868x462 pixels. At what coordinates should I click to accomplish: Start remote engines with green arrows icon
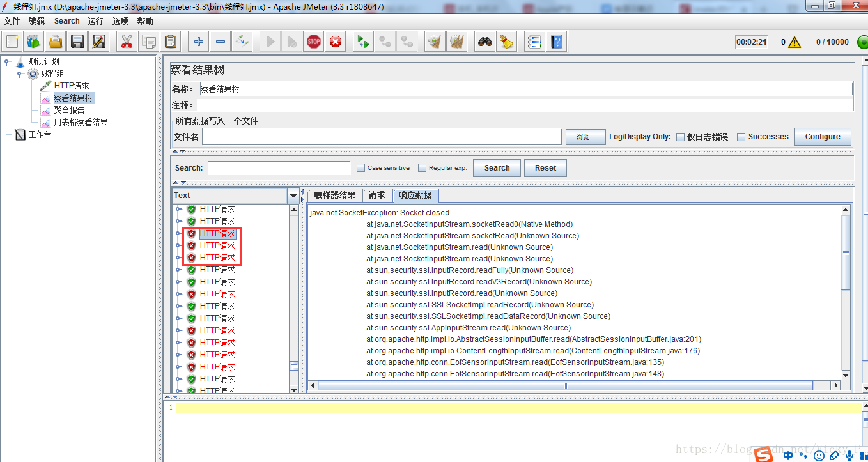coord(364,42)
